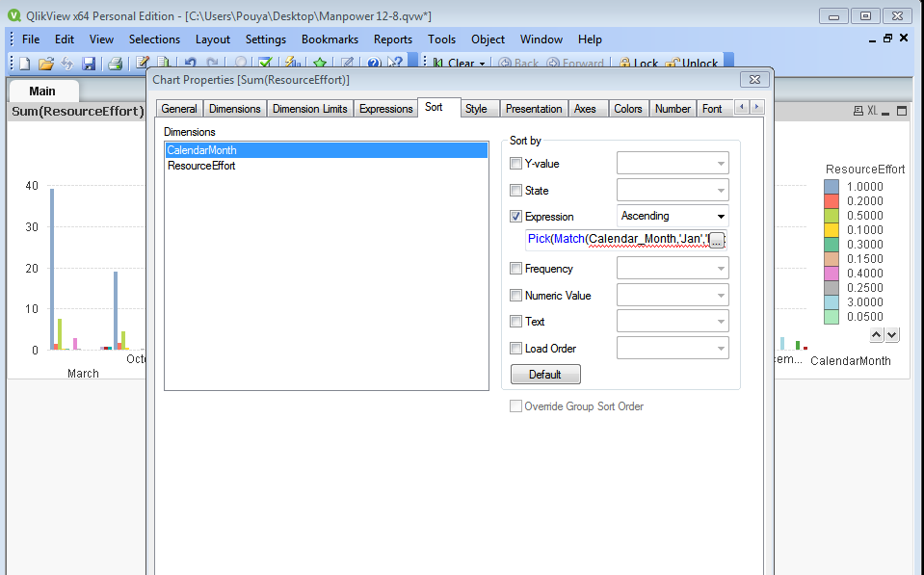
Task: Click the legend scroll up arrow
Action: click(x=876, y=334)
